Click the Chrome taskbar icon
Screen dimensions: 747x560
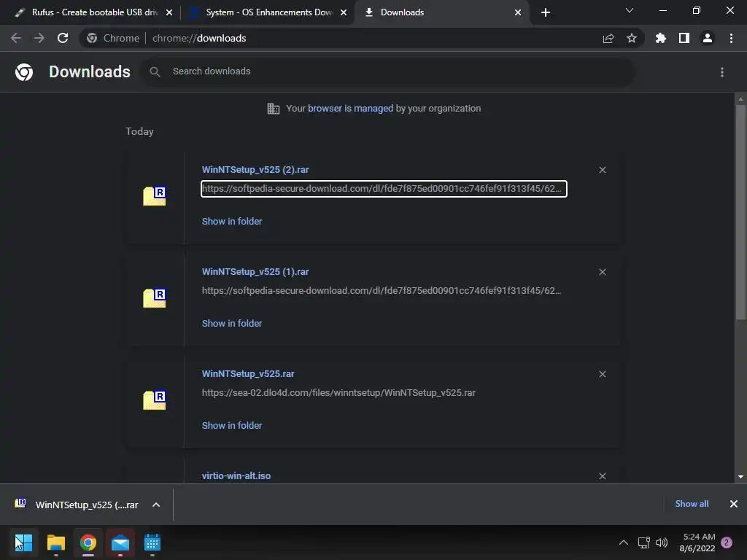tap(88, 542)
